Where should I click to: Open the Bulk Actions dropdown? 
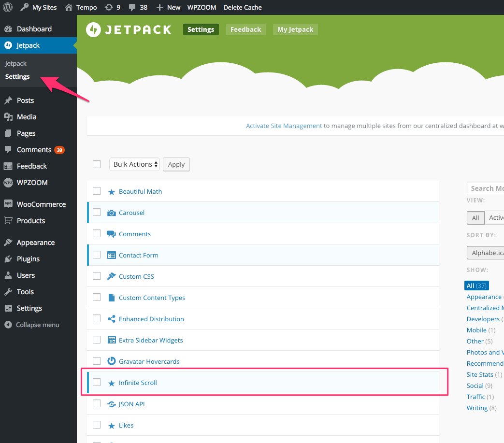tap(134, 164)
